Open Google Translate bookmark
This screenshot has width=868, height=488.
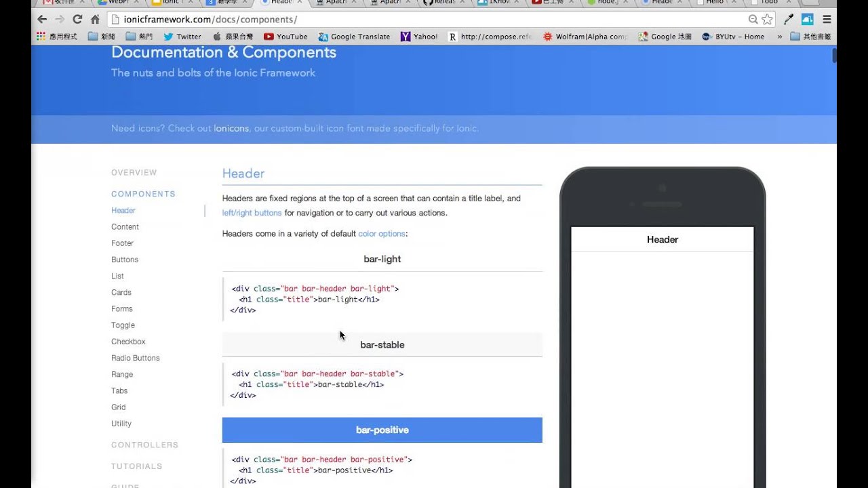354,37
